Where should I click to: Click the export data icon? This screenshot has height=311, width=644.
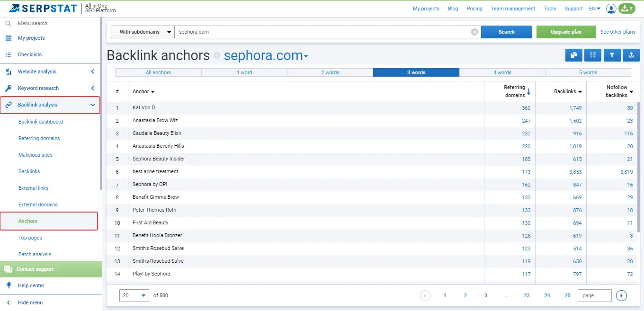click(631, 55)
